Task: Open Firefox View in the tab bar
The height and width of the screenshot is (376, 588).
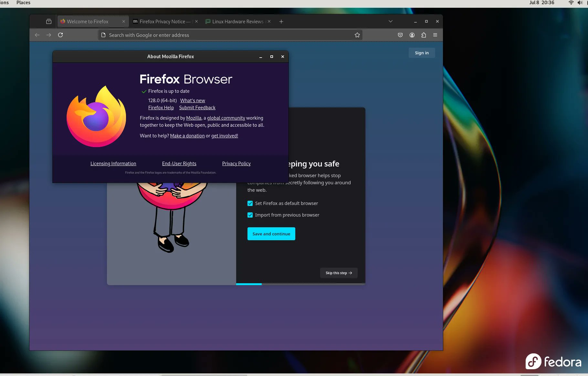Action: click(48, 21)
